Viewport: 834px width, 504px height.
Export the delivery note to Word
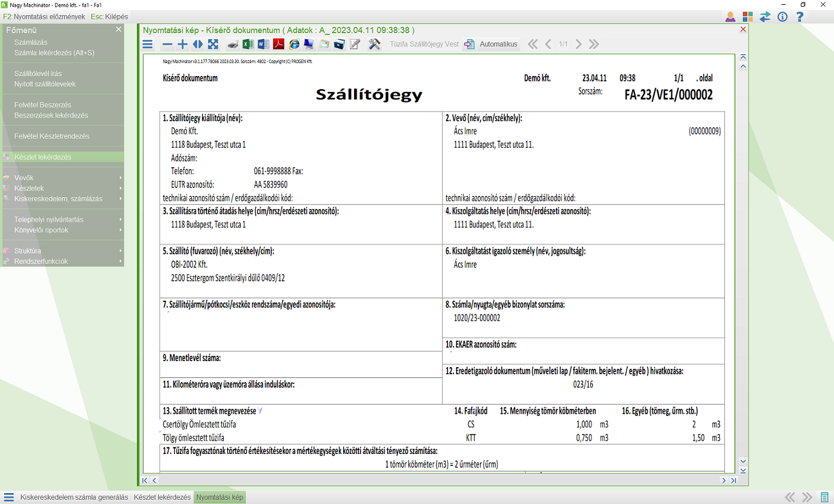[x=264, y=44]
